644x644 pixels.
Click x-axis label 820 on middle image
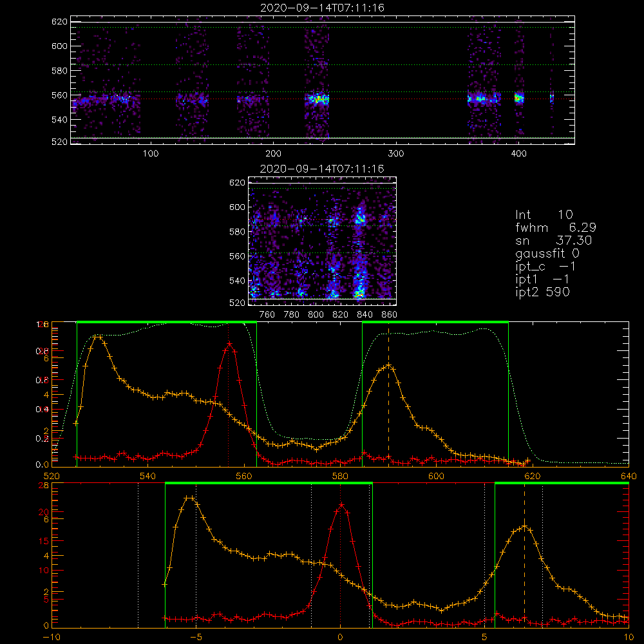click(341, 315)
